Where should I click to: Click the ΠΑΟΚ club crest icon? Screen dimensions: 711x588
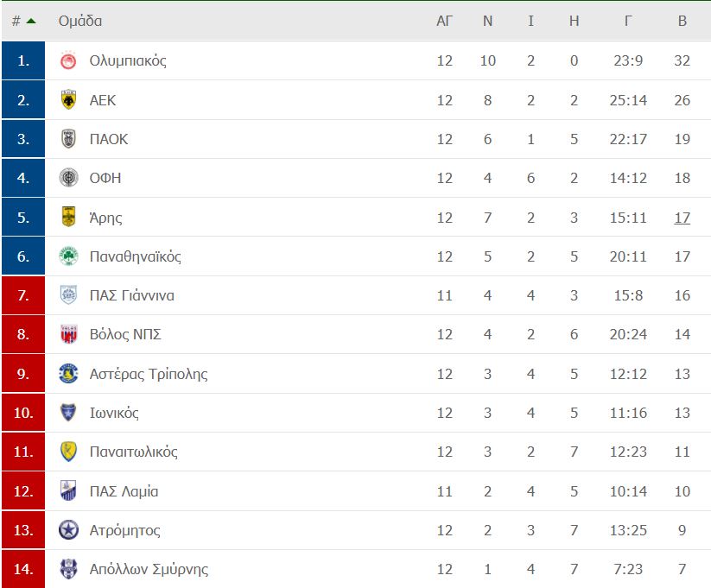coord(68,139)
